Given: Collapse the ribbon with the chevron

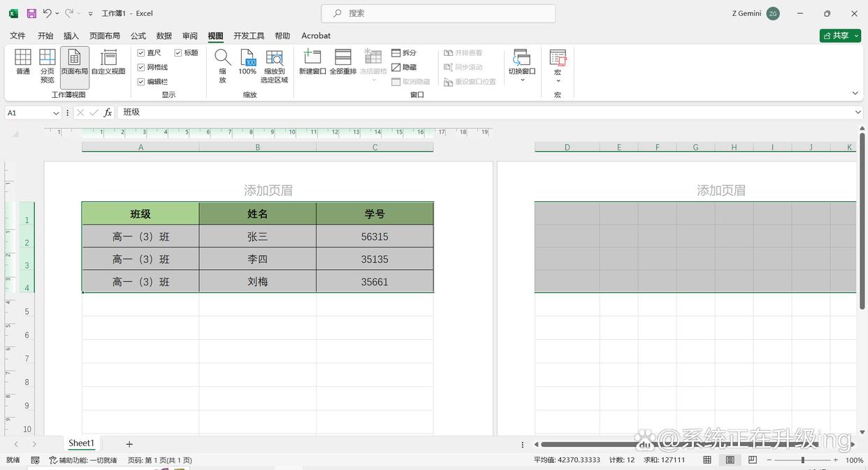Looking at the screenshot, I should 855,94.
